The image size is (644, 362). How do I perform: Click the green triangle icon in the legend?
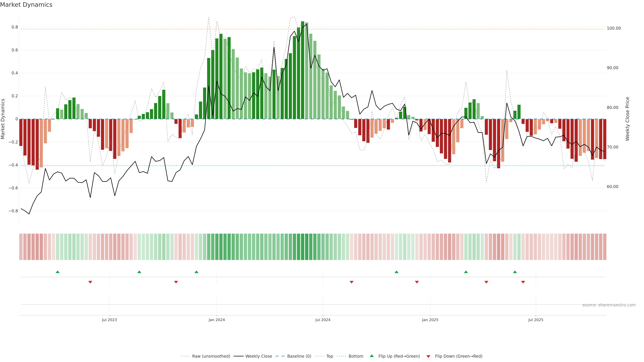372,356
